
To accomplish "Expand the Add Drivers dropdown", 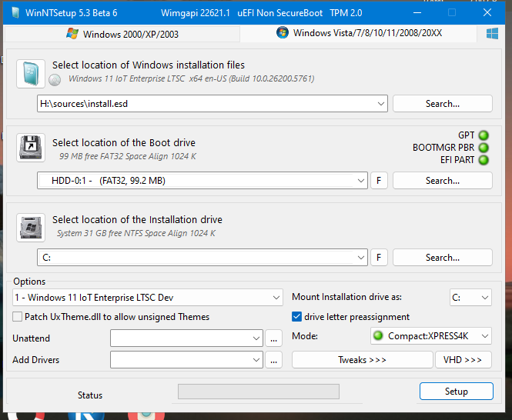I will [x=256, y=360].
